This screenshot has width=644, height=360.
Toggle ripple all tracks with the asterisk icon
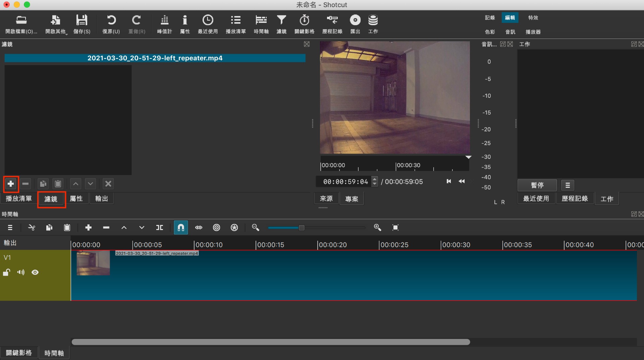(234, 228)
